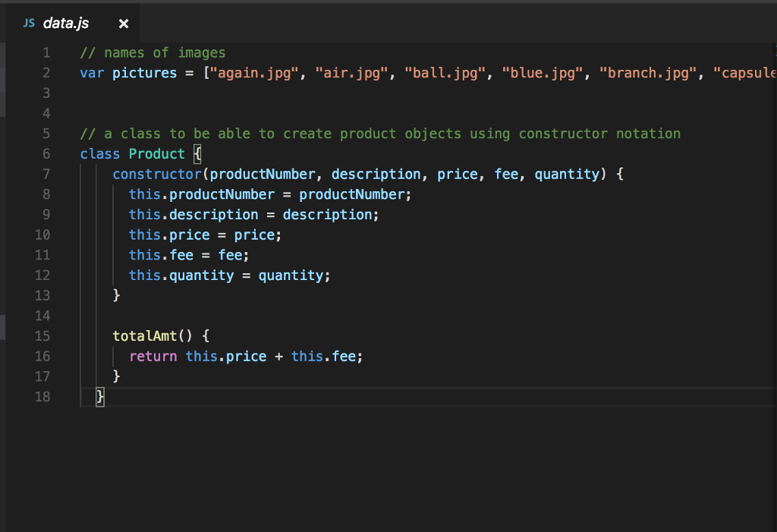
Task: Click the closing brace on line 18
Action: coord(100,396)
